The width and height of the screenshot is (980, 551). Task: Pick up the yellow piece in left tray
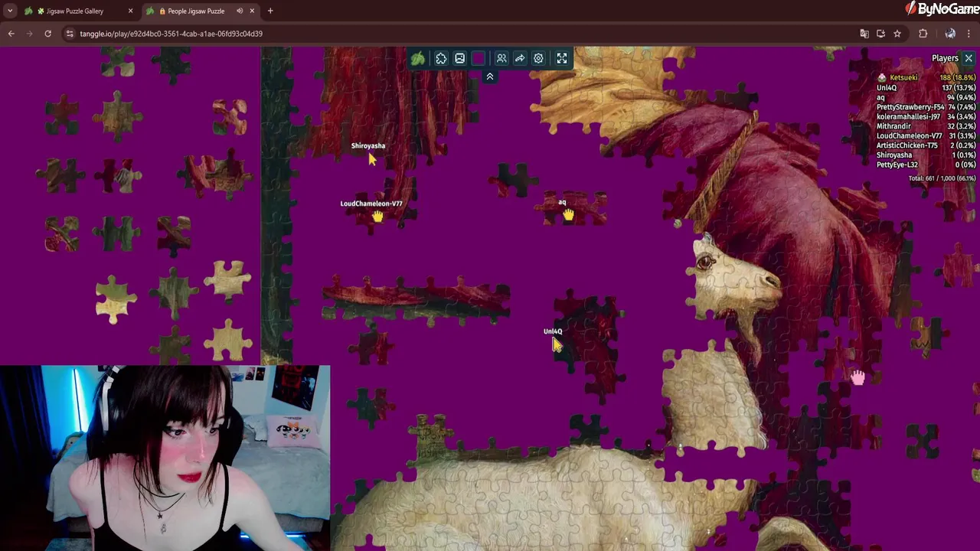[116, 299]
